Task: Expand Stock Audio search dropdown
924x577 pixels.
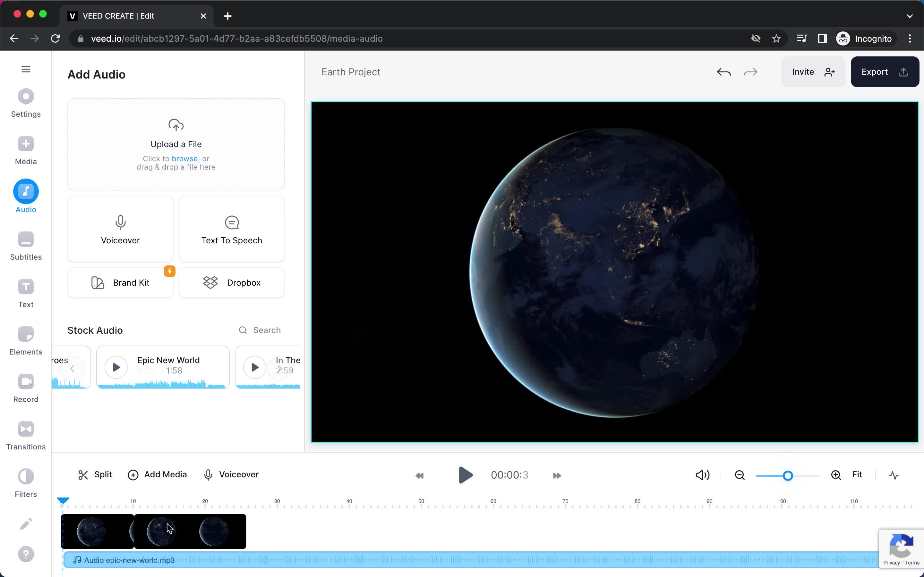Action: pyautogui.click(x=260, y=330)
